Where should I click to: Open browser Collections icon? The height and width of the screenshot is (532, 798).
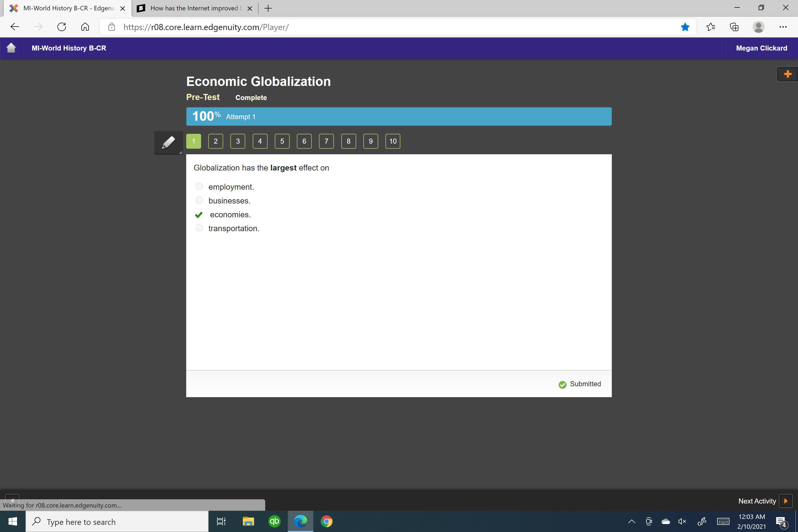point(734,27)
